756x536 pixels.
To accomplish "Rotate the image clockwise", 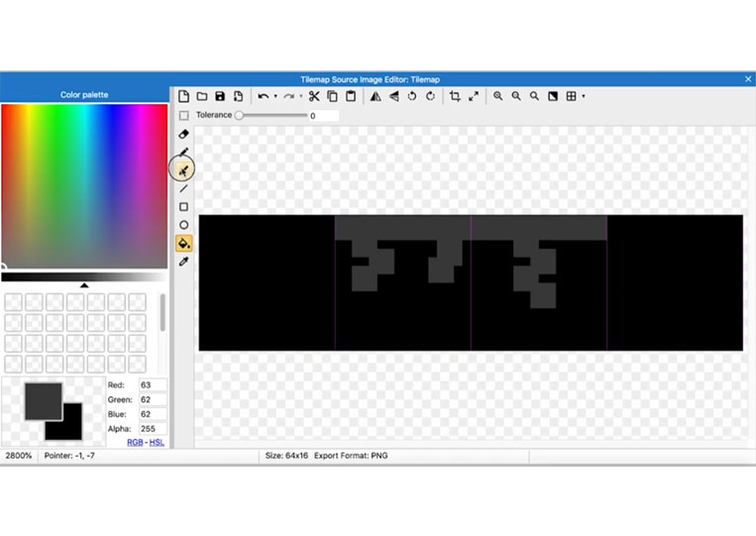I will point(430,96).
